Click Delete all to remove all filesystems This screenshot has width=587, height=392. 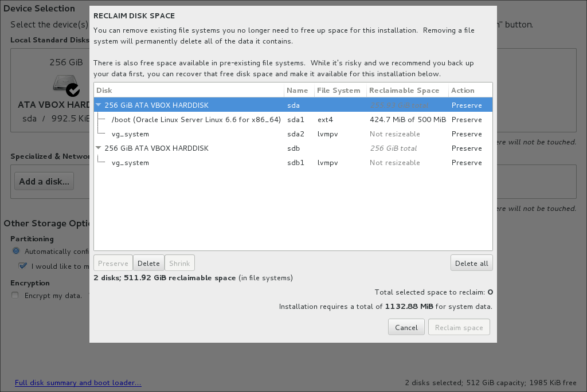(x=471, y=262)
